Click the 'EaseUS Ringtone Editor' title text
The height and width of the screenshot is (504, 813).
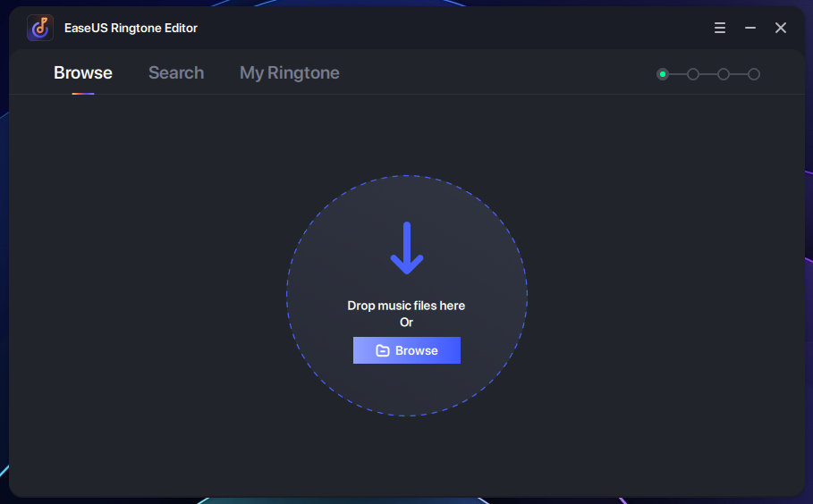131,28
